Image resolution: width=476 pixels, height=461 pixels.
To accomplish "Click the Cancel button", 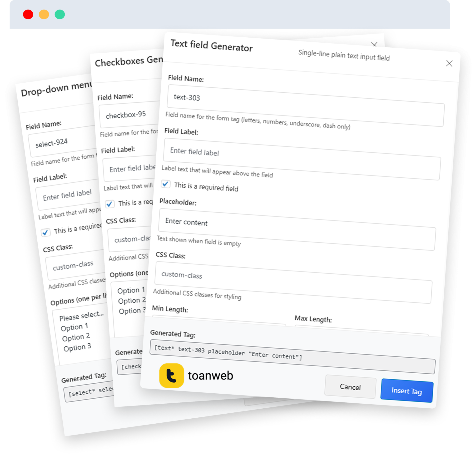I will point(350,387).
